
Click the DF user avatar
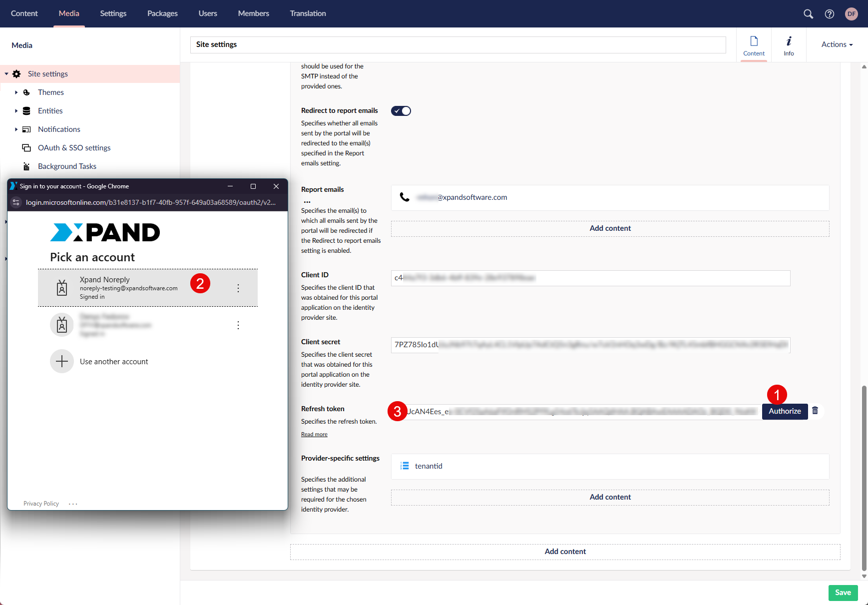852,14
